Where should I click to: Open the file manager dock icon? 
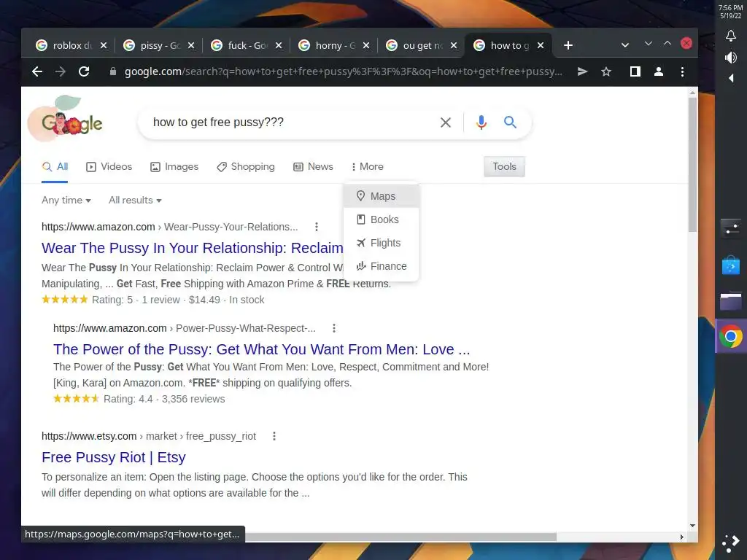pyautogui.click(x=731, y=301)
